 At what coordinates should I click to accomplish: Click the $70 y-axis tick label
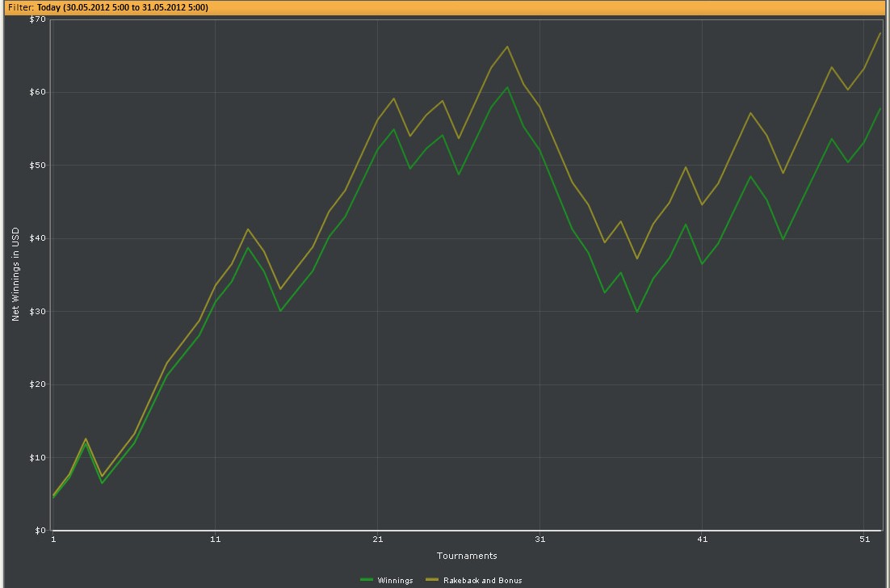37,19
